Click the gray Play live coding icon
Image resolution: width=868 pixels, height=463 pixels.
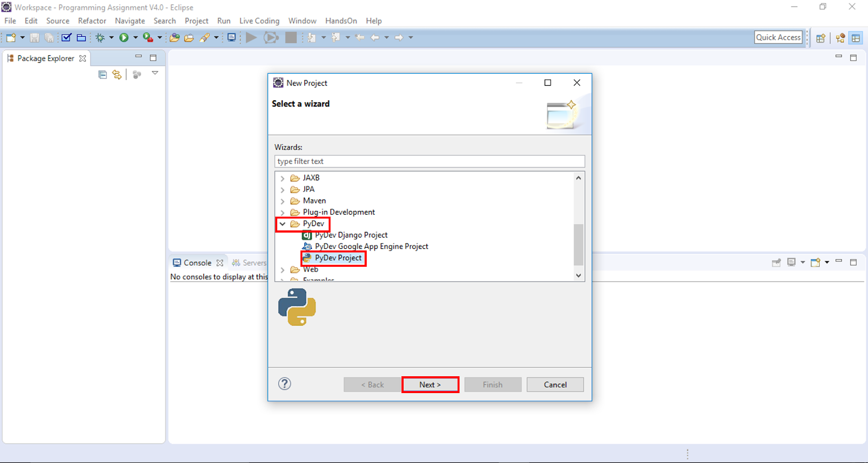point(251,37)
